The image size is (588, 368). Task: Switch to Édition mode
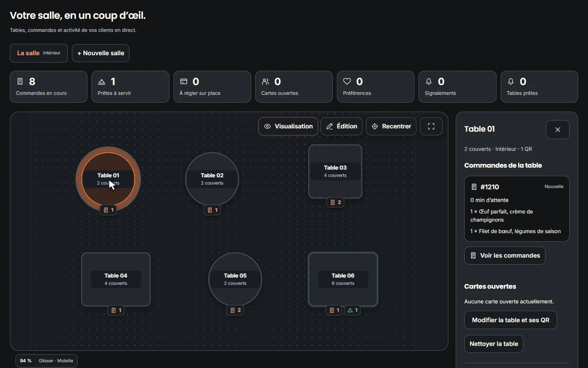tap(342, 127)
